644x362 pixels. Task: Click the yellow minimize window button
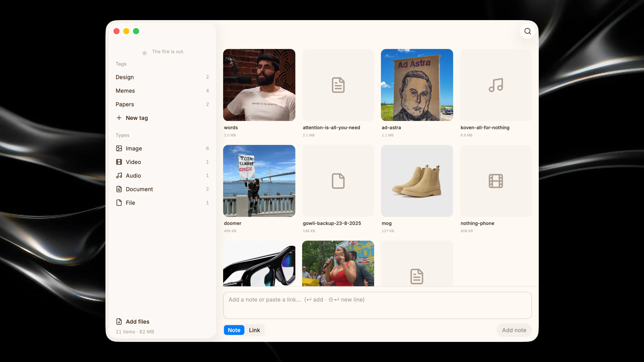tap(126, 31)
